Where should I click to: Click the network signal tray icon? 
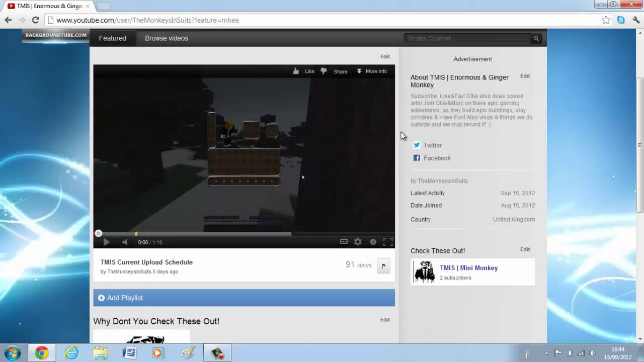581,353
